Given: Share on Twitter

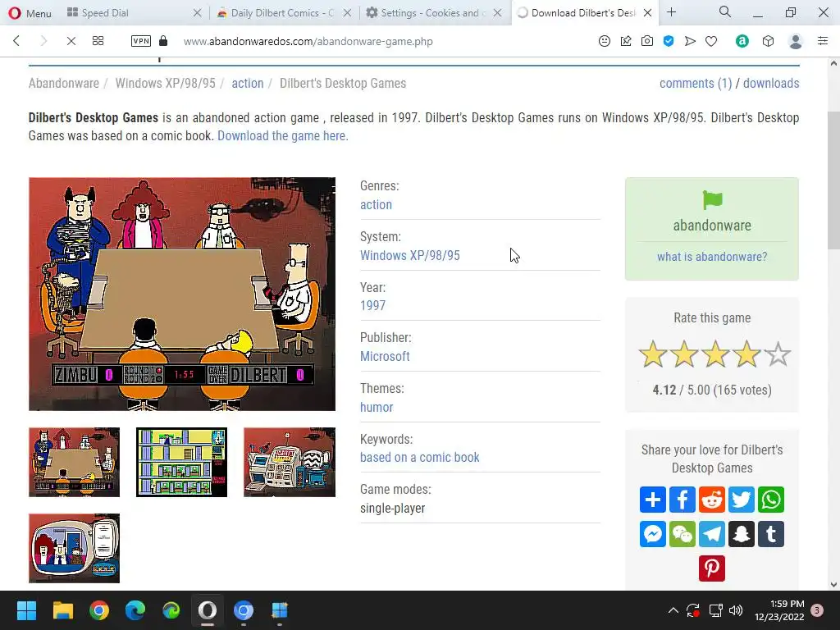Looking at the screenshot, I should coord(742,500).
